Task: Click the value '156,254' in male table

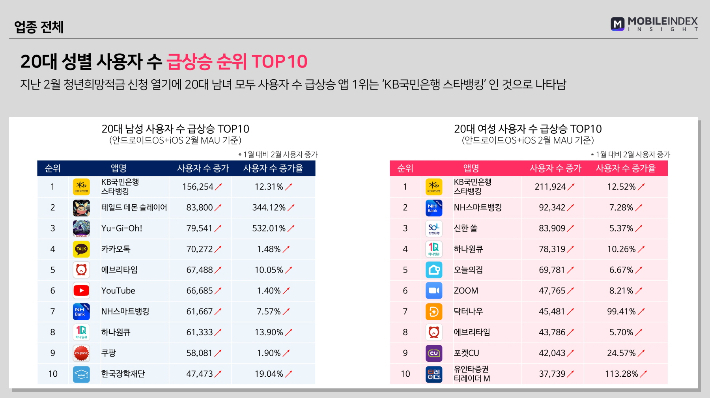Action: click(x=197, y=187)
